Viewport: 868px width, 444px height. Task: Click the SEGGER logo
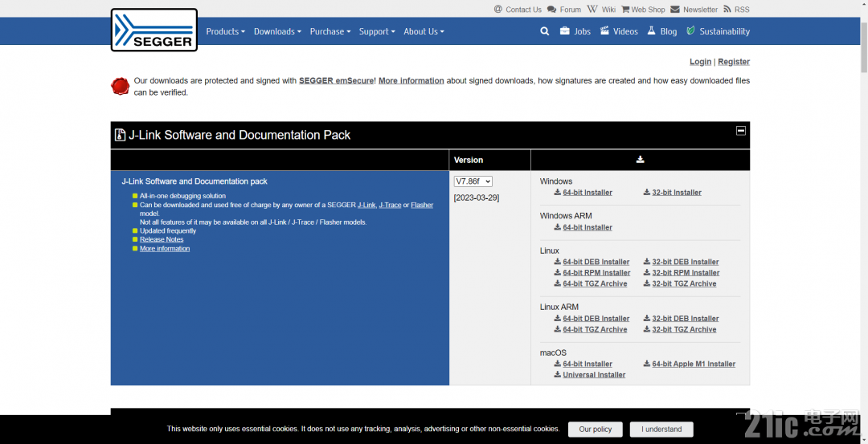pos(154,30)
